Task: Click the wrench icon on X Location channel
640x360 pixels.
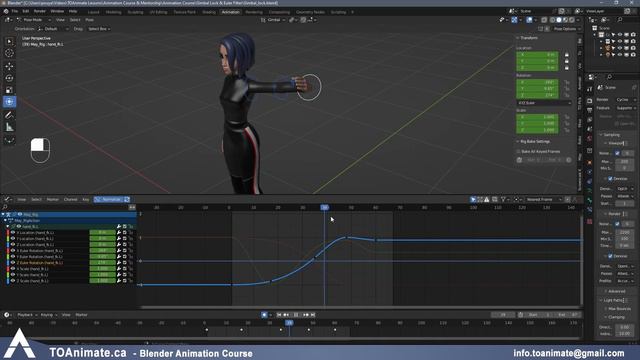Action: (119, 233)
